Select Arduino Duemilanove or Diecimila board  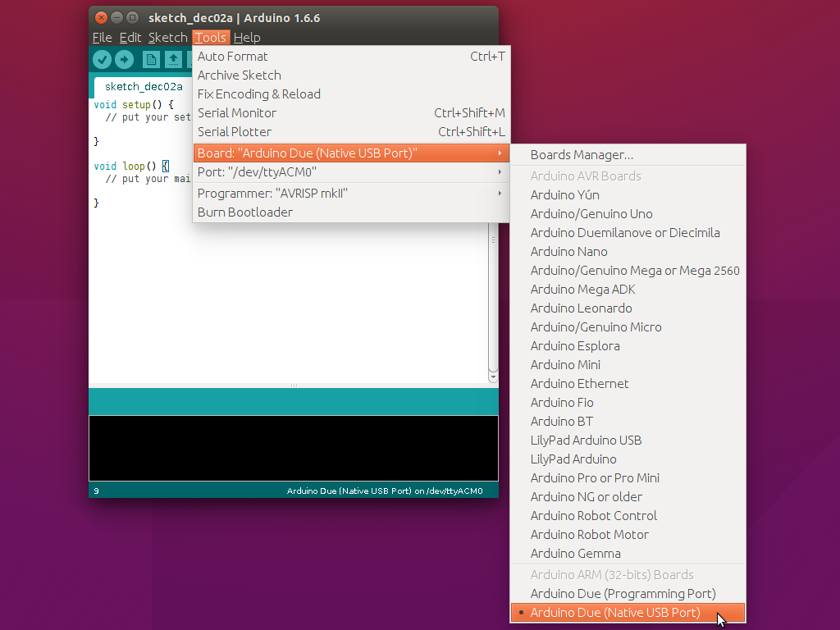coord(628,232)
